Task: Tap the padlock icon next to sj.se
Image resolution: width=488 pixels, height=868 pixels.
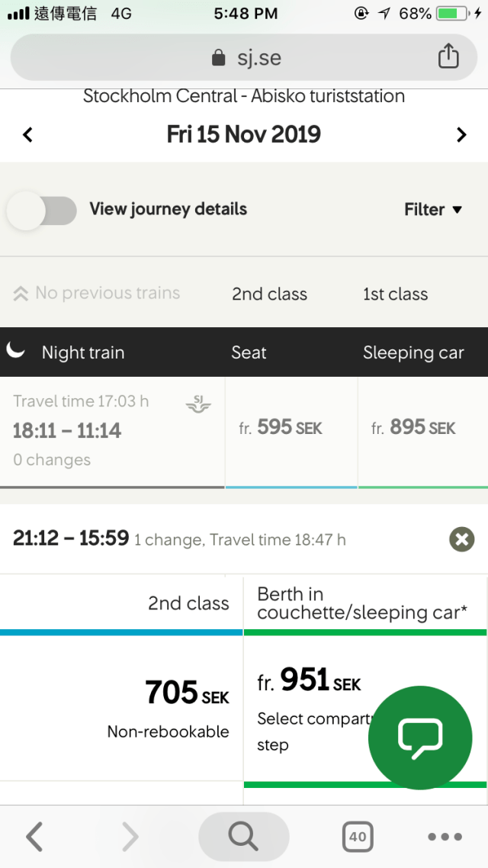Action: point(219,58)
